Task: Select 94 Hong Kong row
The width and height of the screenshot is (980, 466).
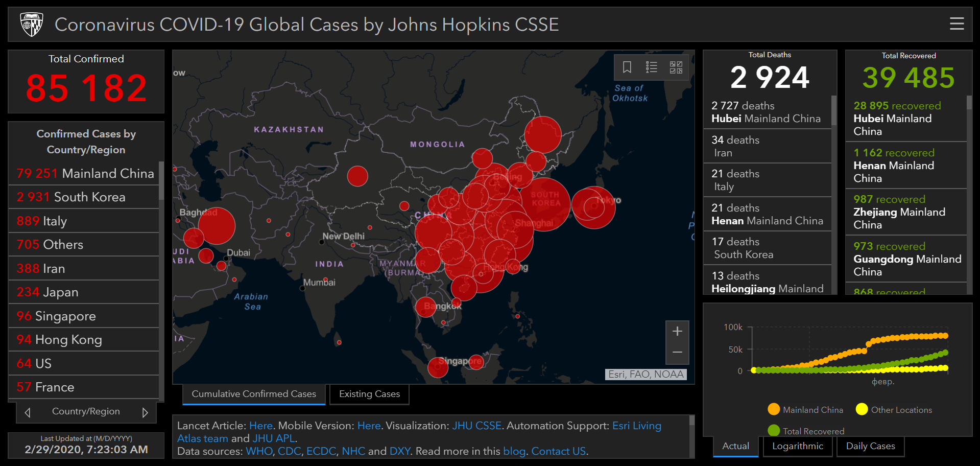Action: (x=84, y=340)
